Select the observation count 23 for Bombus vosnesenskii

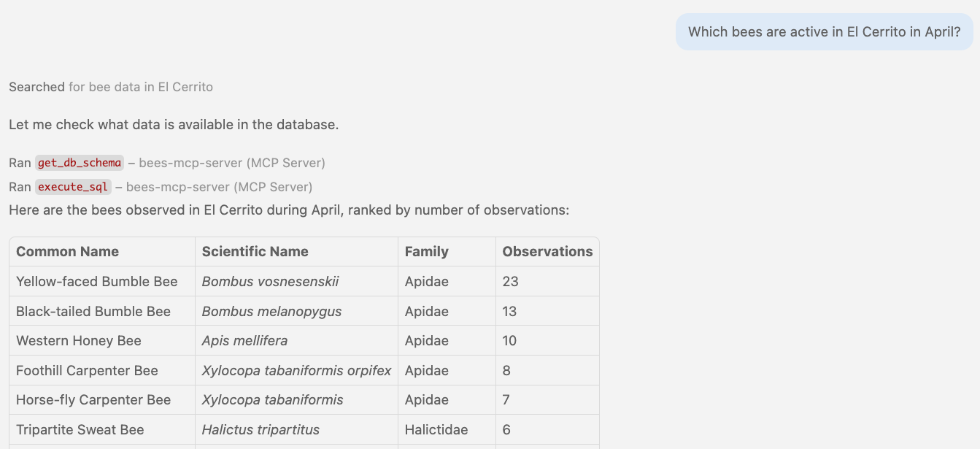(x=510, y=281)
